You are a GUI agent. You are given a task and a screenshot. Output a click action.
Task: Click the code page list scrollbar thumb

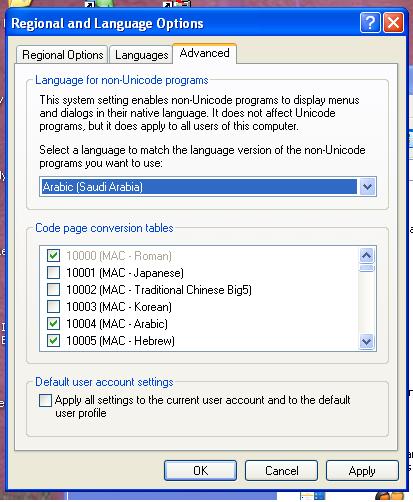(367, 268)
